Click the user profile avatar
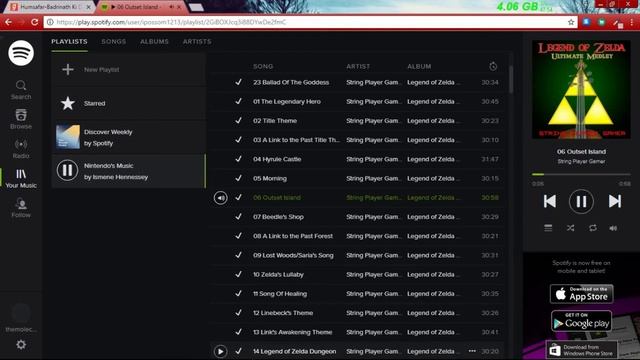The height and width of the screenshot is (360, 640). pyautogui.click(x=21, y=313)
